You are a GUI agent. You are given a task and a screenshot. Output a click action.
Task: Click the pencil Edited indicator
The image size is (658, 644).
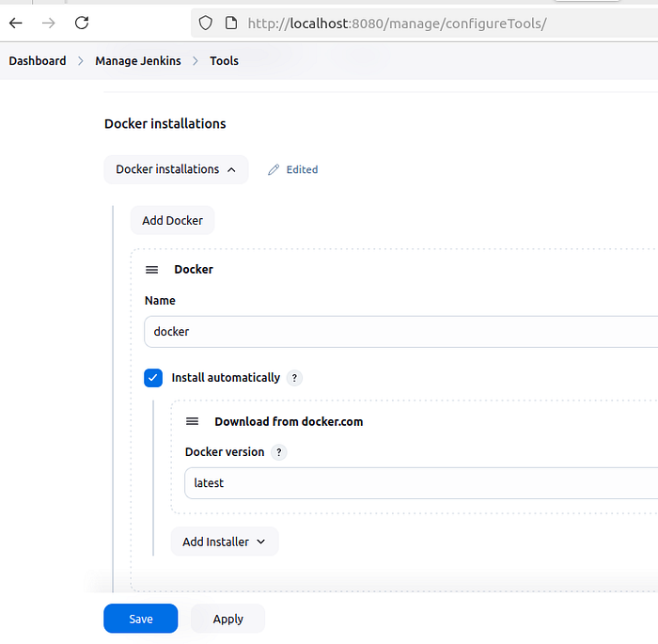293,169
